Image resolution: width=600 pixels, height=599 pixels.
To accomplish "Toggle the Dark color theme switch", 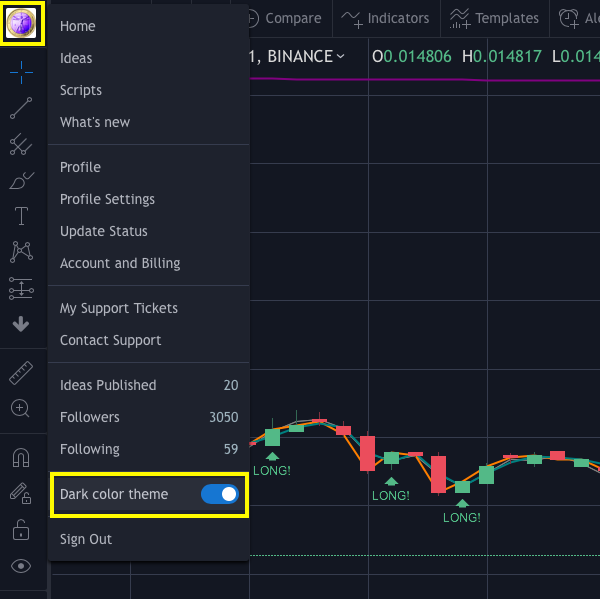I will pos(220,494).
